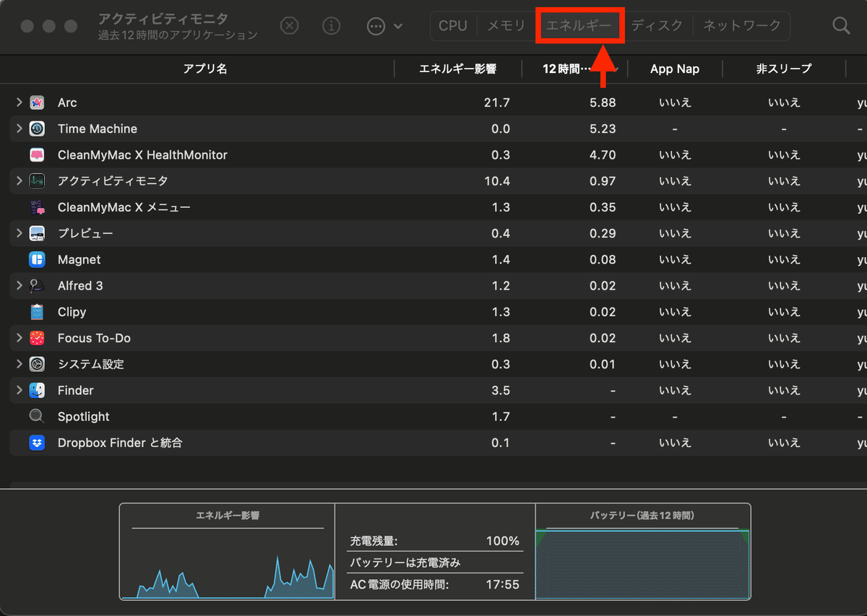Select the Arc process name

click(67, 103)
